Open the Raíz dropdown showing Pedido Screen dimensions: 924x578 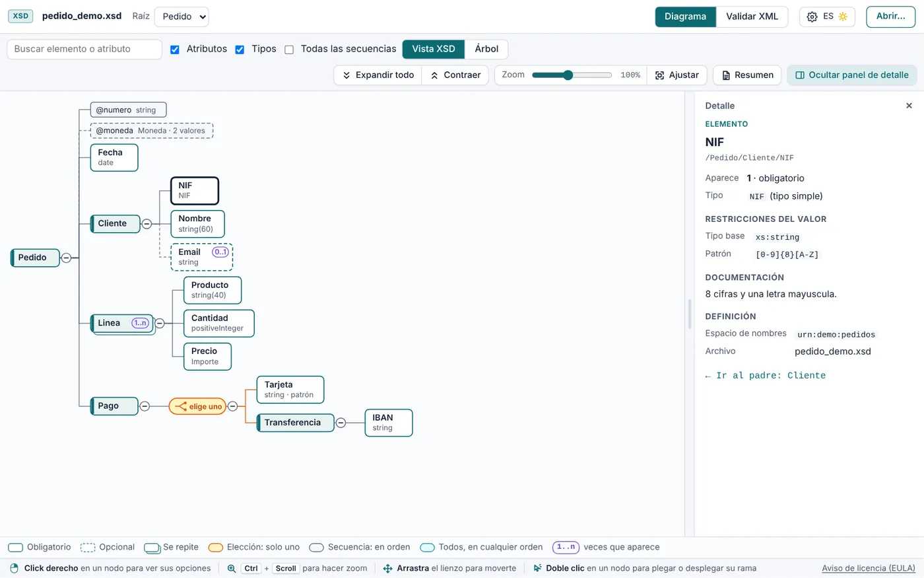click(181, 17)
